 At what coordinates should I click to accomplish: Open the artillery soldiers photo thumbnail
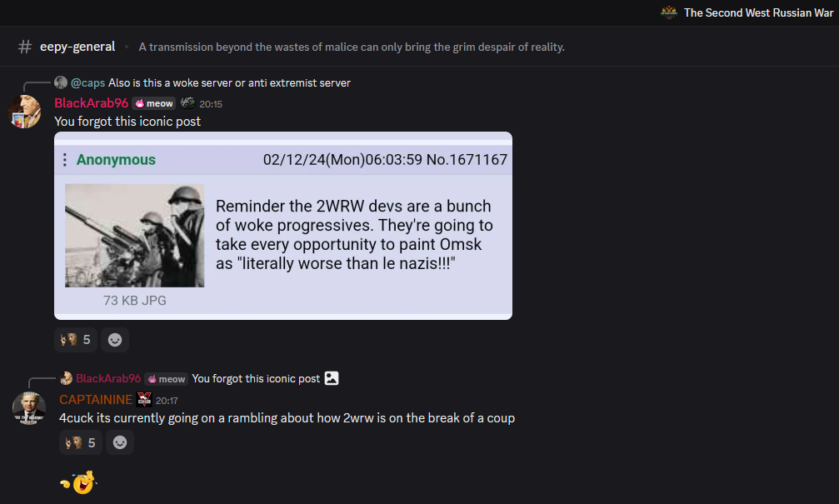pos(134,236)
